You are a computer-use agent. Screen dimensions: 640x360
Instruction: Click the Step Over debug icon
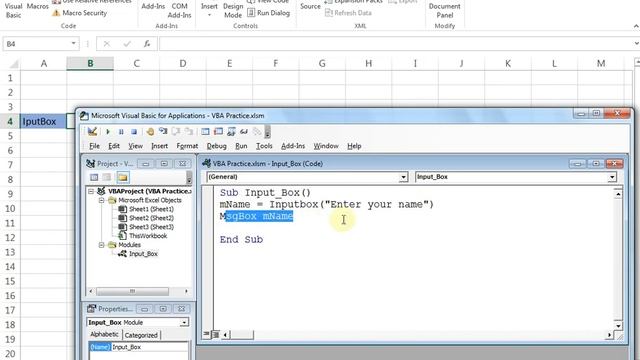176,131
